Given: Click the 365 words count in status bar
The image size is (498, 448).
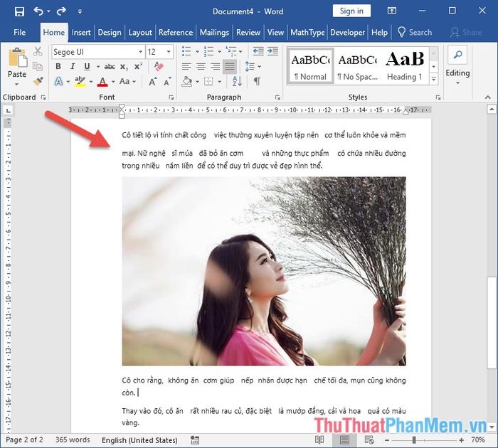Looking at the screenshot, I should pyautogui.click(x=74, y=440).
